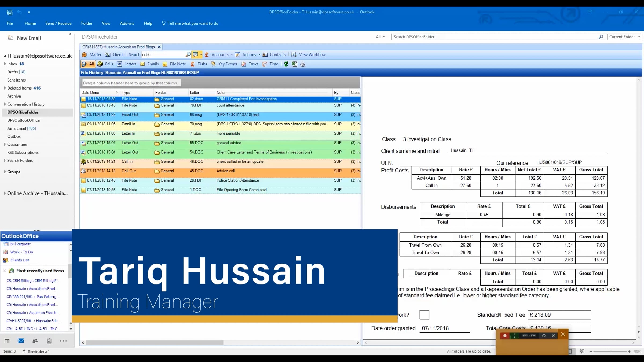Show Key Events in file history

pos(224,64)
